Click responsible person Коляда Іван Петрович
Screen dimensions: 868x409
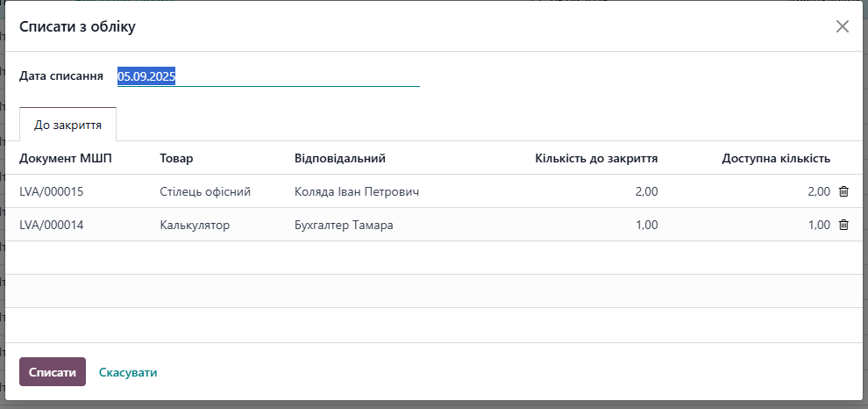click(x=358, y=191)
